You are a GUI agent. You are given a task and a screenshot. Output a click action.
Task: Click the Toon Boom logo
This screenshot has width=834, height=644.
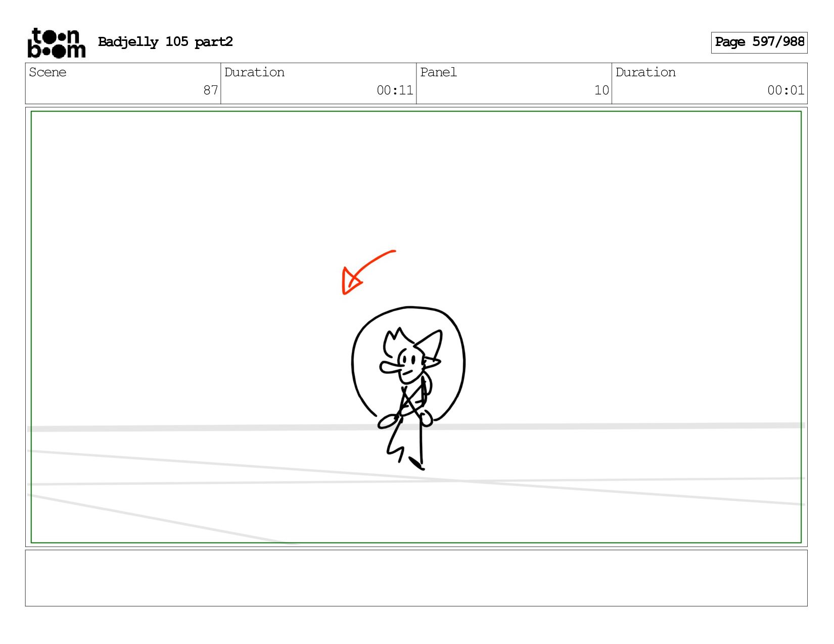[x=56, y=43]
